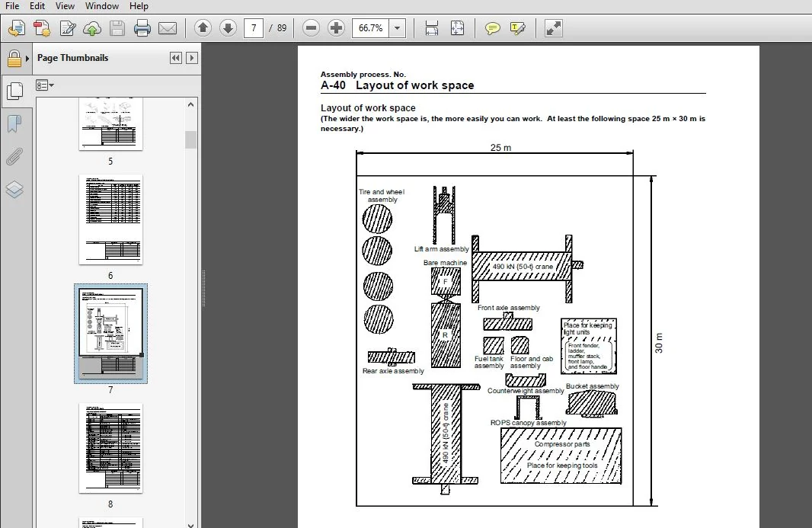Click the 'Bucket assembly' label
Viewport: 812px width, 528px height.
[593, 386]
